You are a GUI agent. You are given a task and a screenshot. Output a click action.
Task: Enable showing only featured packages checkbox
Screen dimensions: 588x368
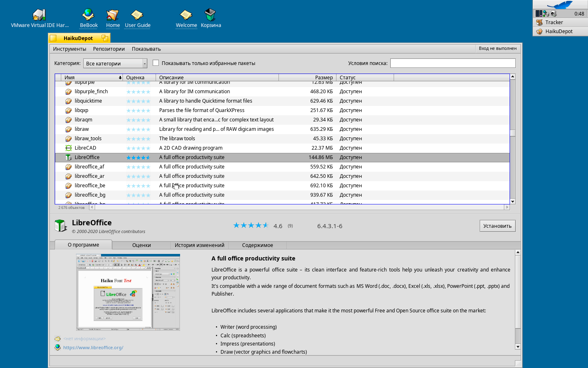tap(156, 63)
